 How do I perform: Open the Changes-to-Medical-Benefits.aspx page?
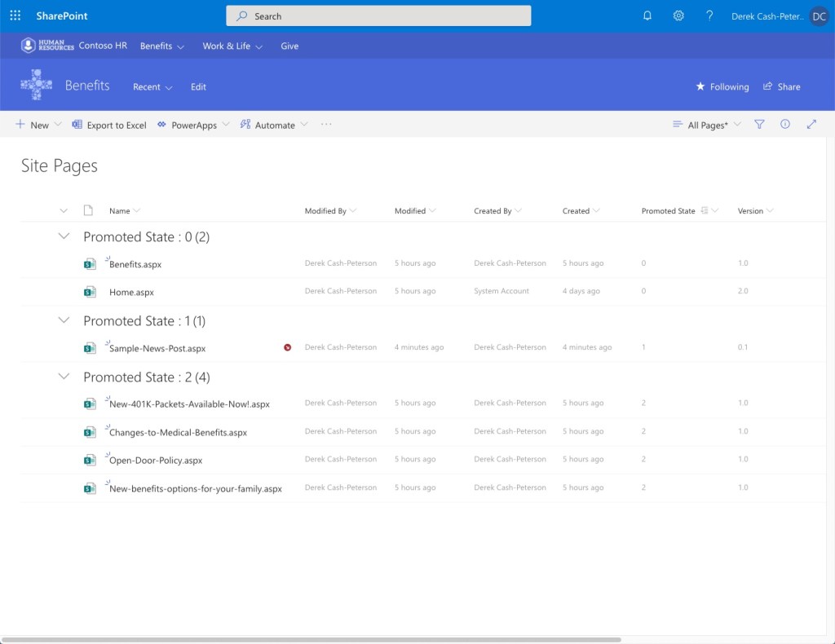[x=178, y=432]
